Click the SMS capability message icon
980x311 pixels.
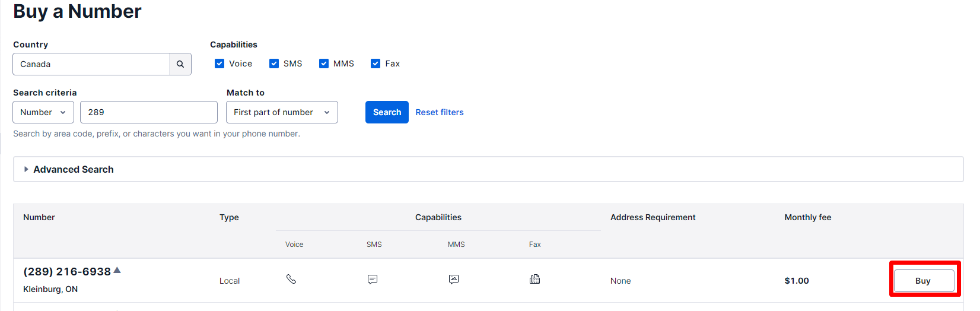(373, 280)
